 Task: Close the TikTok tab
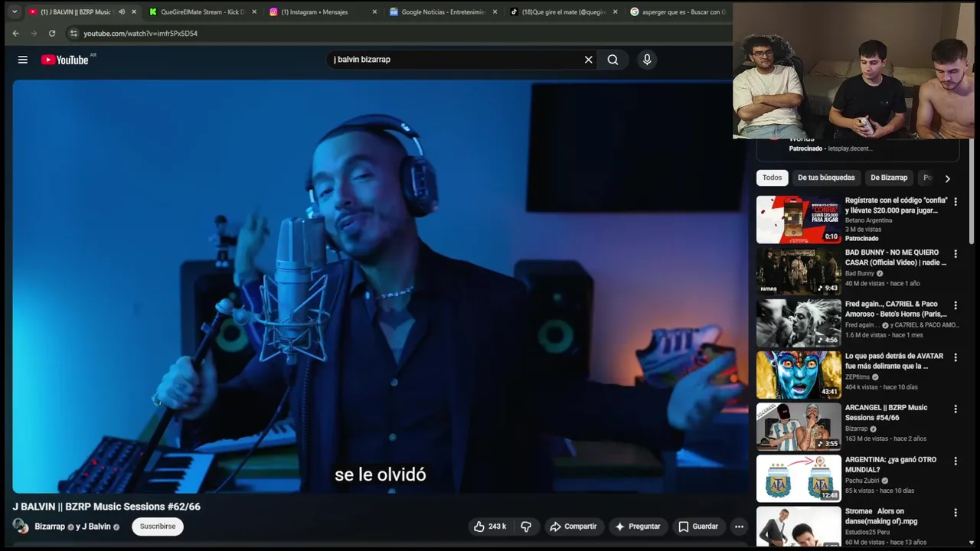(x=615, y=11)
